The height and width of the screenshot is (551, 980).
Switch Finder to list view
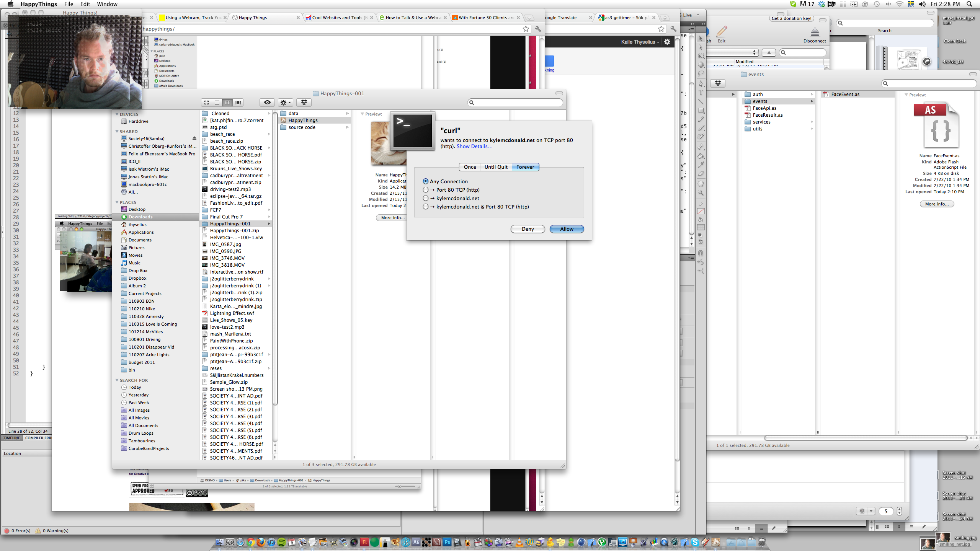(x=217, y=103)
